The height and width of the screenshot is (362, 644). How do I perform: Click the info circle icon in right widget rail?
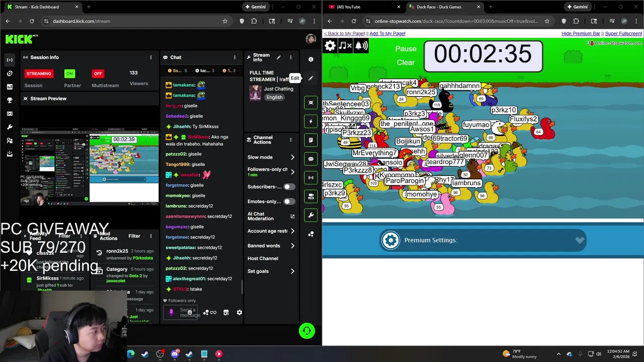(311, 59)
